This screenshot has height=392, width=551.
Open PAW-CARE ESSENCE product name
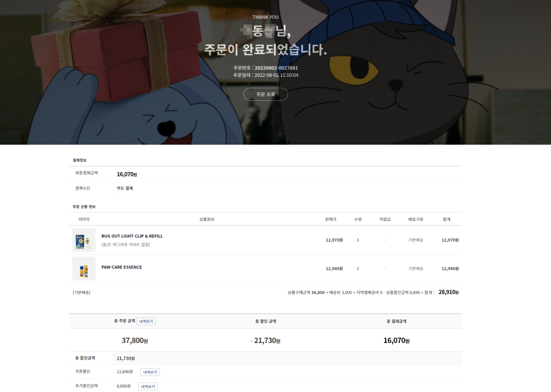coord(121,267)
